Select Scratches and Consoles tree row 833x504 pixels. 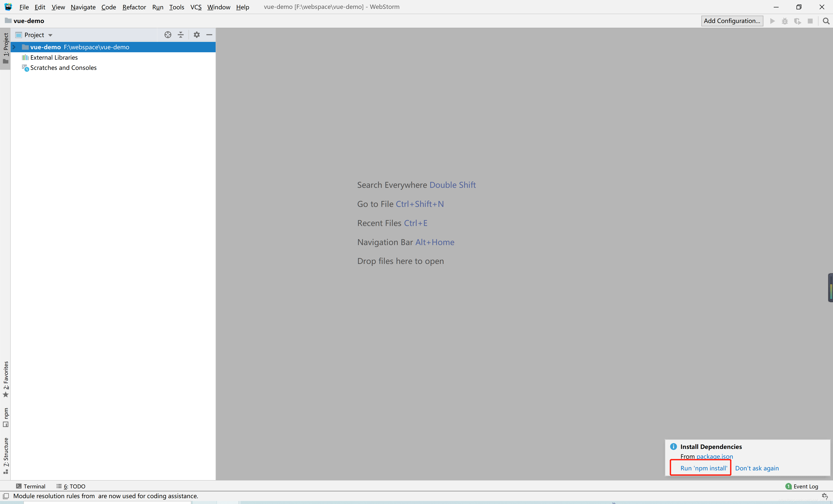(x=113, y=68)
